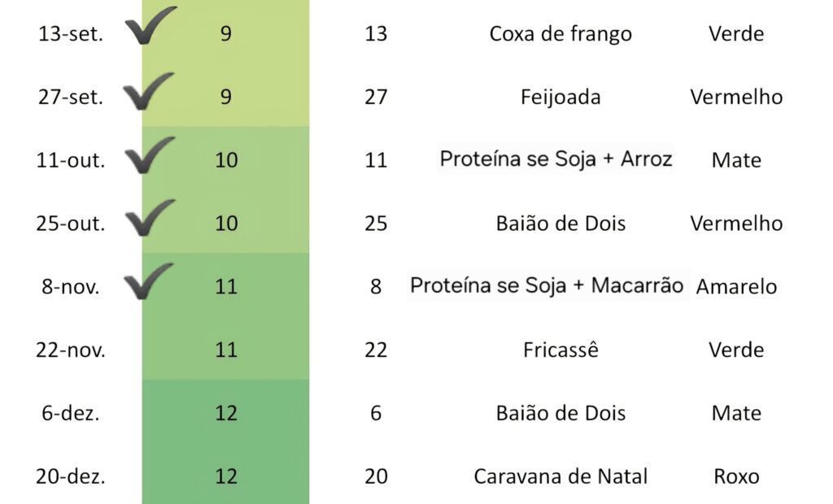Image resolution: width=833 pixels, height=504 pixels.
Task: Click the checkmark beside 25-out.
Action: (x=150, y=218)
